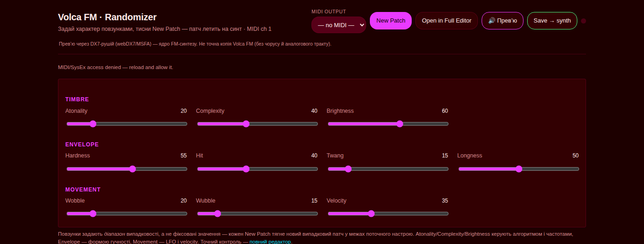Adjust the Velocity slider
The width and height of the screenshot is (644, 244).
point(388,214)
